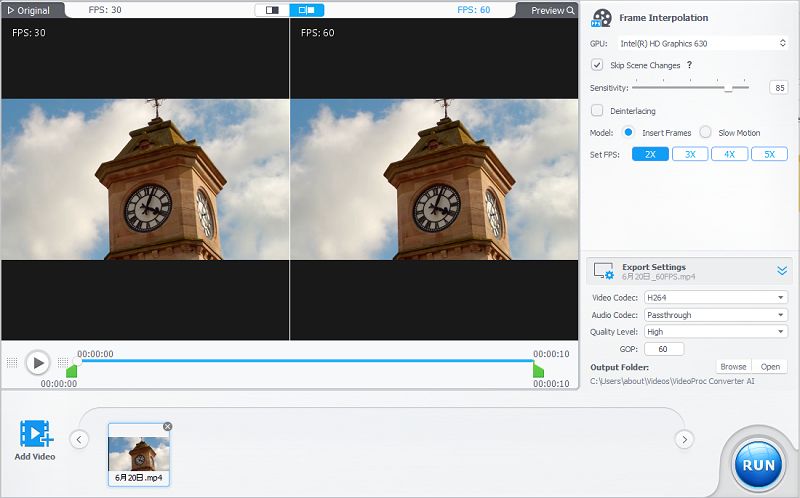800x498 pixels.
Task: Click the grip dots left of play button
Action: tap(12, 363)
